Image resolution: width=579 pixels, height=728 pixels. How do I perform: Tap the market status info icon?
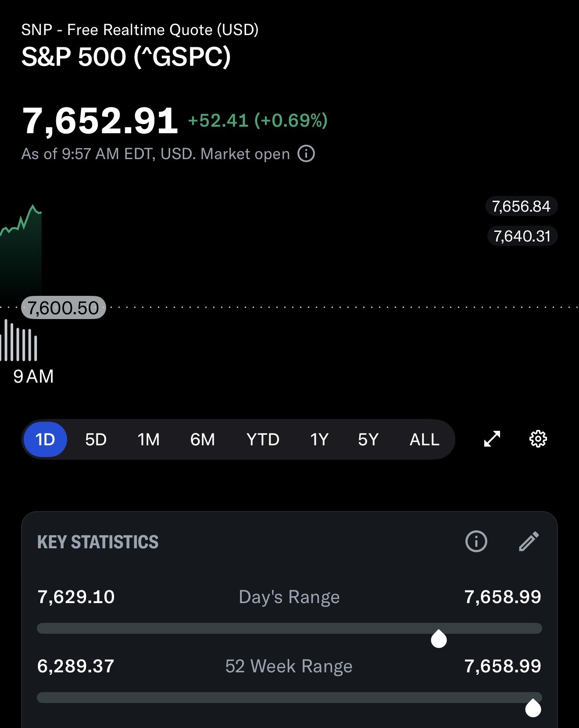(x=306, y=154)
